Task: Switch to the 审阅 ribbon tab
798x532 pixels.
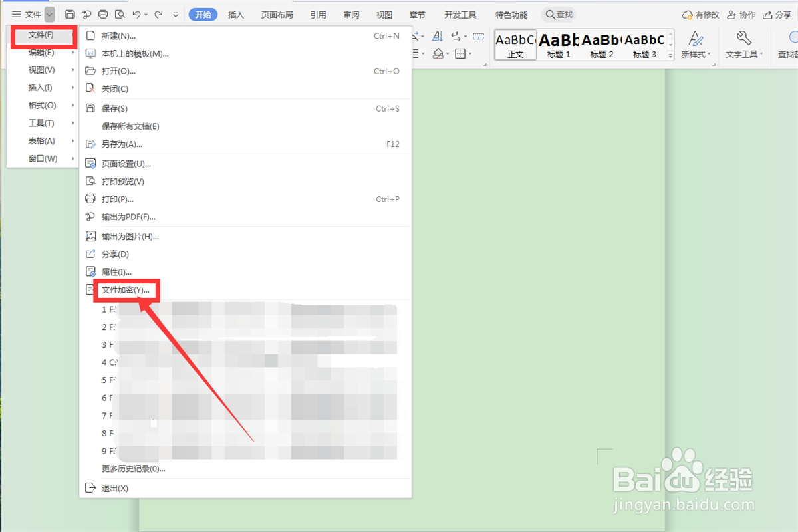Action: 352,15
